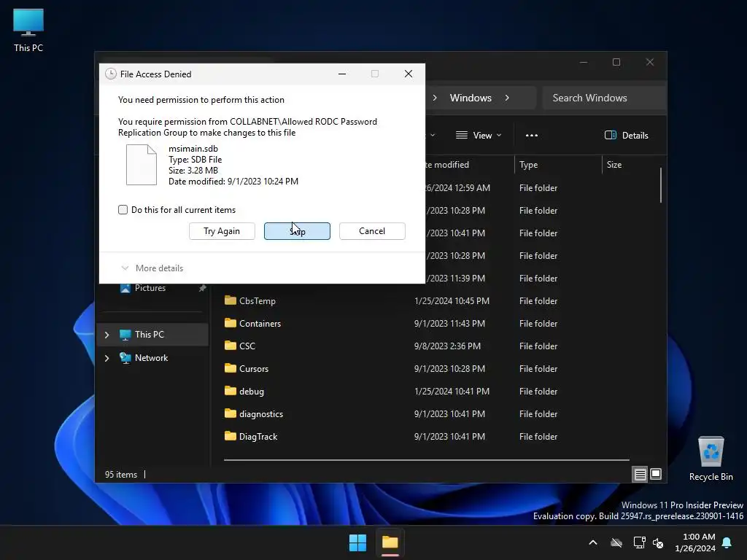The image size is (747, 560).
Task: Click the horizontal scrollbar in file list
Action: 426,460
